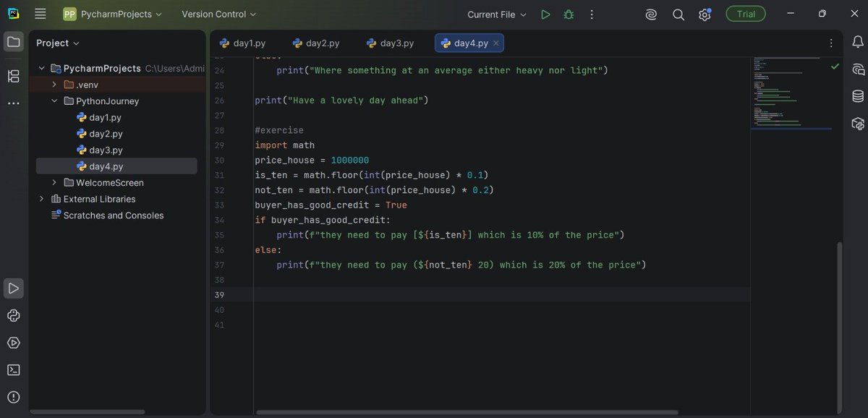Close the day4.py tab
The width and height of the screenshot is (868, 418).
[495, 43]
